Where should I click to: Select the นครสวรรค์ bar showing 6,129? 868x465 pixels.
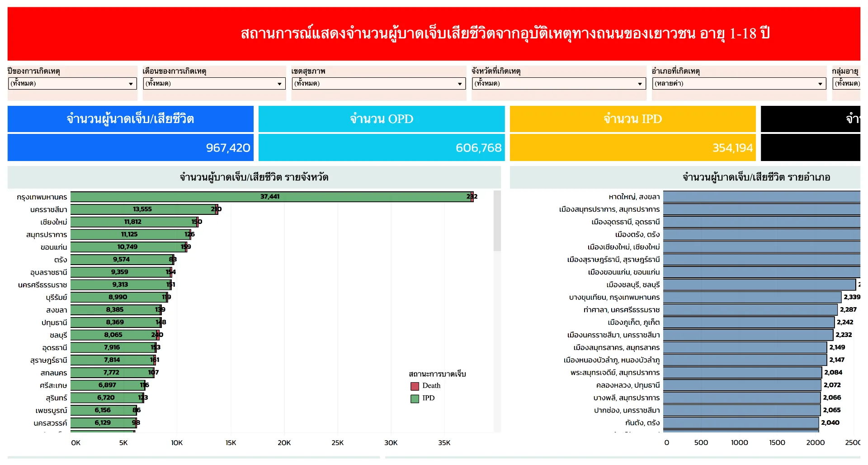(x=103, y=423)
